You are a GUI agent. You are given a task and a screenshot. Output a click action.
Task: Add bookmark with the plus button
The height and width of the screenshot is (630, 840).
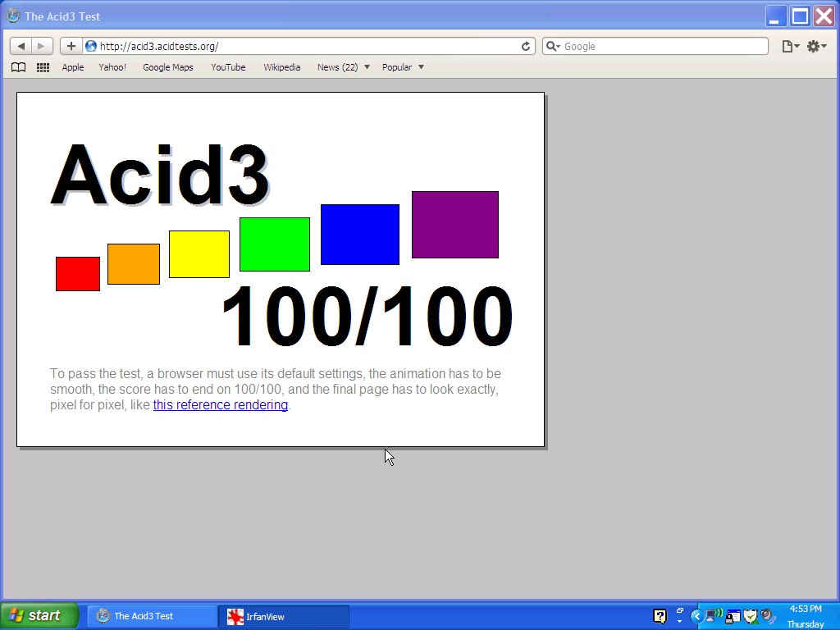[71, 46]
